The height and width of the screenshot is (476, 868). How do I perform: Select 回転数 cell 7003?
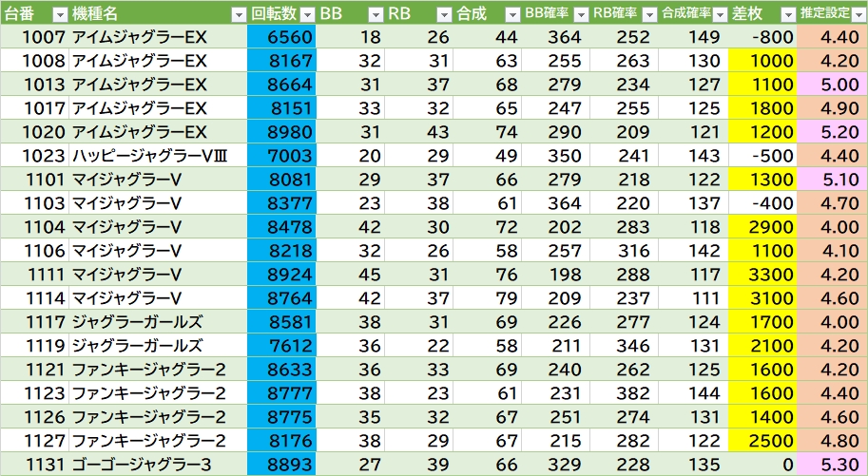click(281, 156)
